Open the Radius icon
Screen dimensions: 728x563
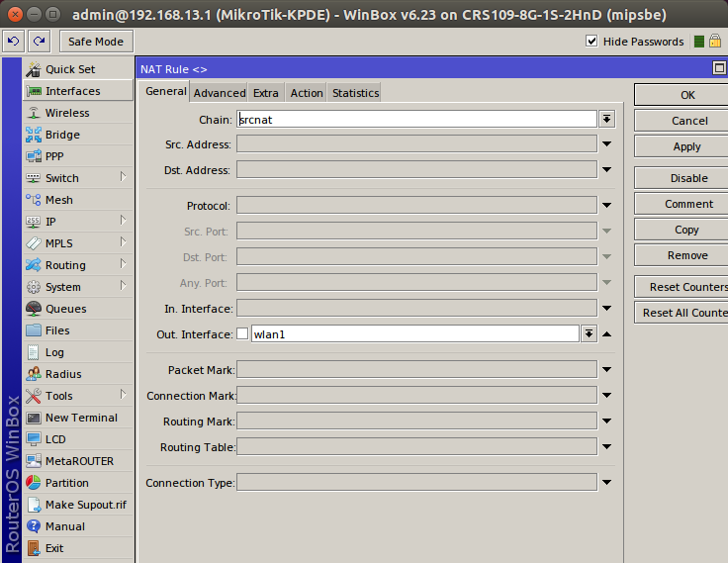(34, 374)
